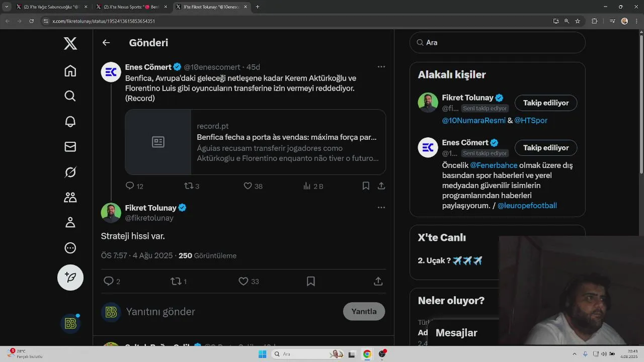Open more options on Enes Cömert's post
The width and height of the screenshot is (644, 362).
(381, 67)
